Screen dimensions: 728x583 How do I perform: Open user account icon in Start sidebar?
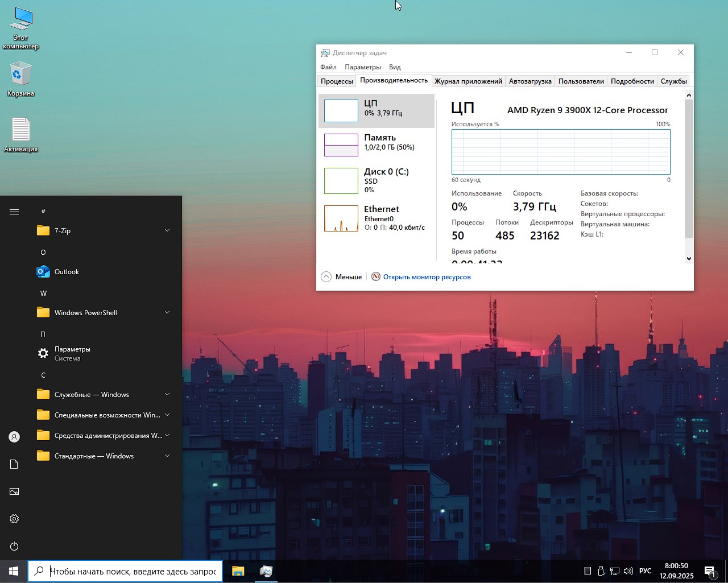[x=14, y=437]
